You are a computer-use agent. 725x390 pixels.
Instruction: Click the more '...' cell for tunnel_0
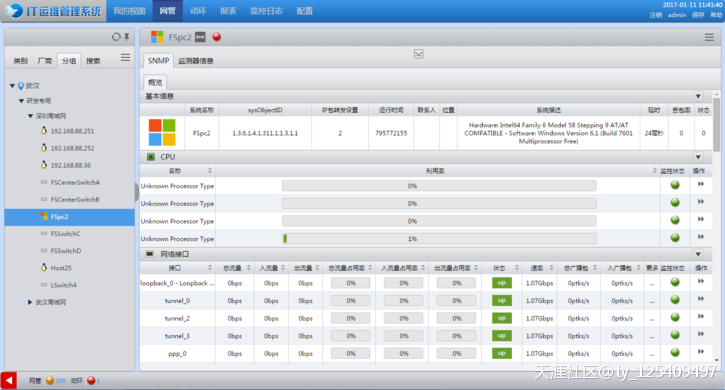point(652,301)
